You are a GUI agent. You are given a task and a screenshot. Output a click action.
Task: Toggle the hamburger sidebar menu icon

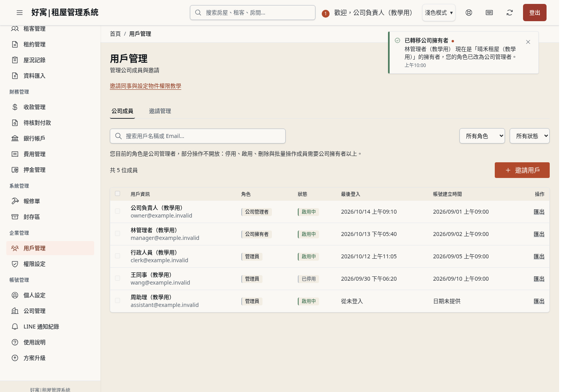20,13
